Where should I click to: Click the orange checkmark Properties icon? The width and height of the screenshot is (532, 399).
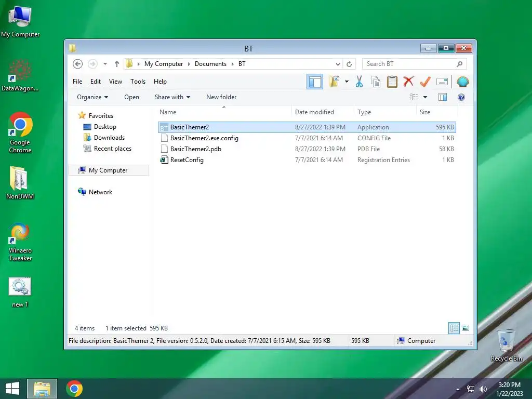(x=425, y=82)
